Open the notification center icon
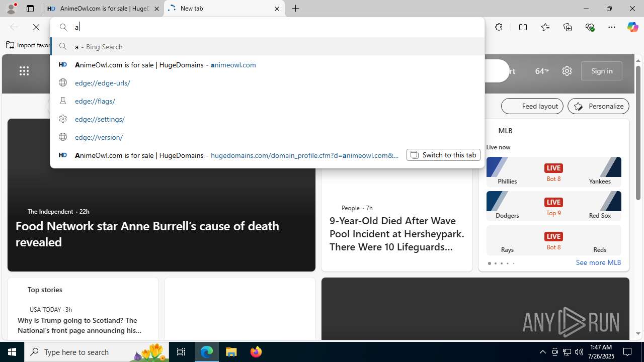The width and height of the screenshot is (644, 362). (x=628, y=352)
